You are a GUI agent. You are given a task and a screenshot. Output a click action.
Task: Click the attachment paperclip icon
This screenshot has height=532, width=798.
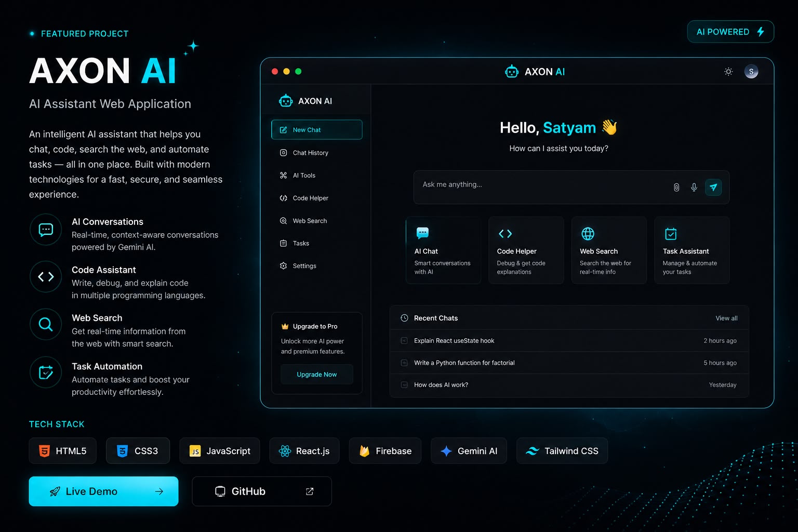click(x=676, y=188)
